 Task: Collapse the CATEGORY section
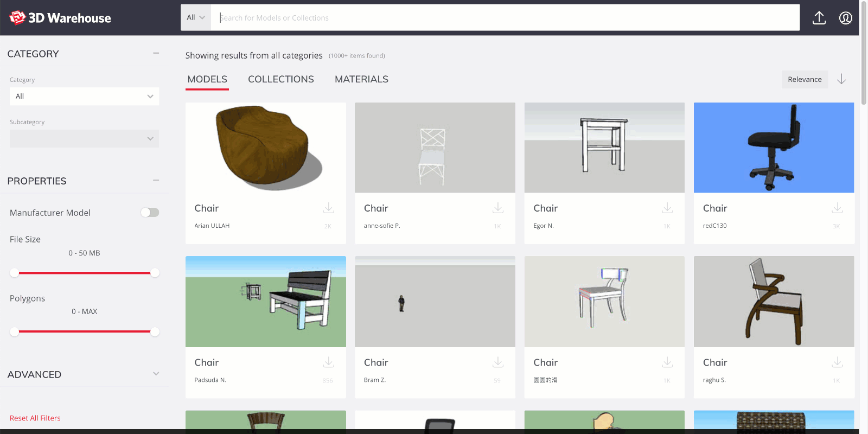point(156,53)
